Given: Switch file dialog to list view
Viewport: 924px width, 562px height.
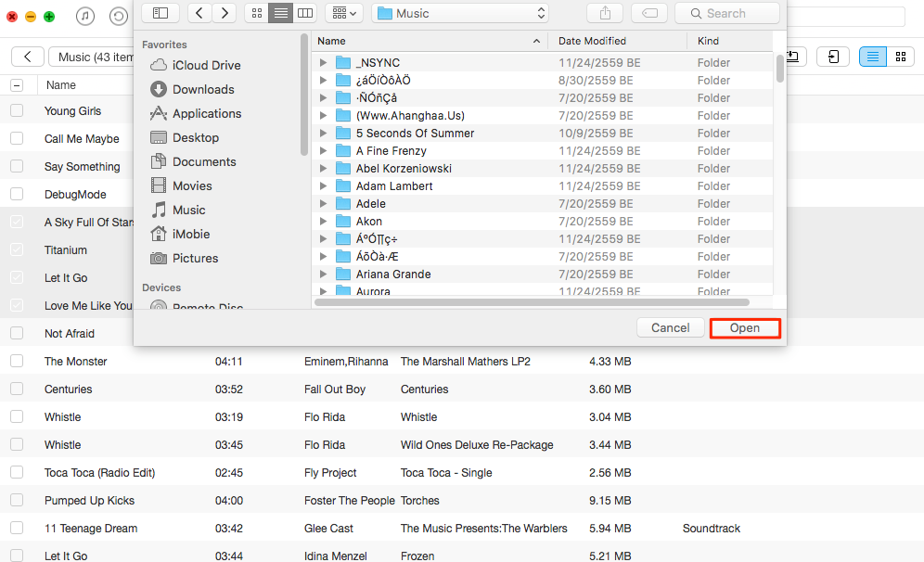Looking at the screenshot, I should coord(281,13).
